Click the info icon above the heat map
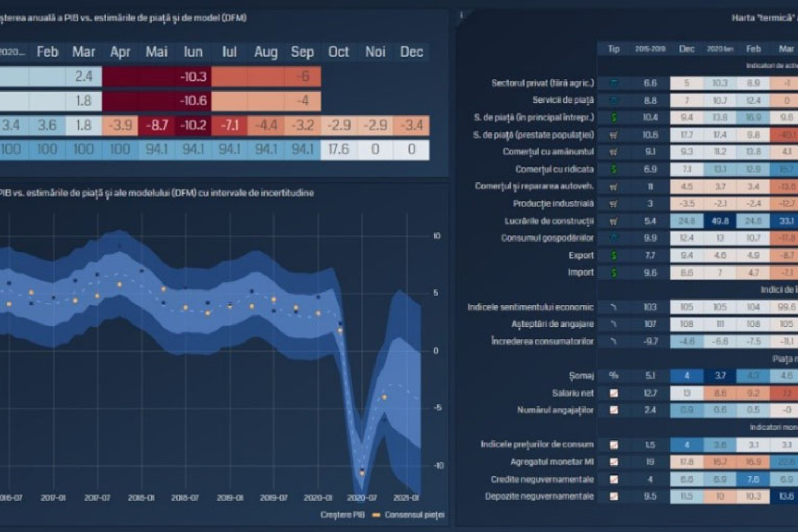This screenshot has height=532, width=798. (461, 15)
